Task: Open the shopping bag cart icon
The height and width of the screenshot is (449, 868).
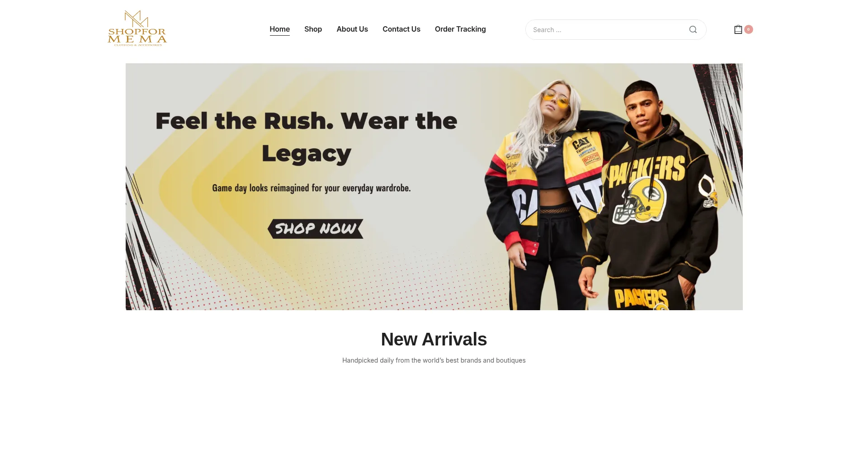Action: pos(738,29)
